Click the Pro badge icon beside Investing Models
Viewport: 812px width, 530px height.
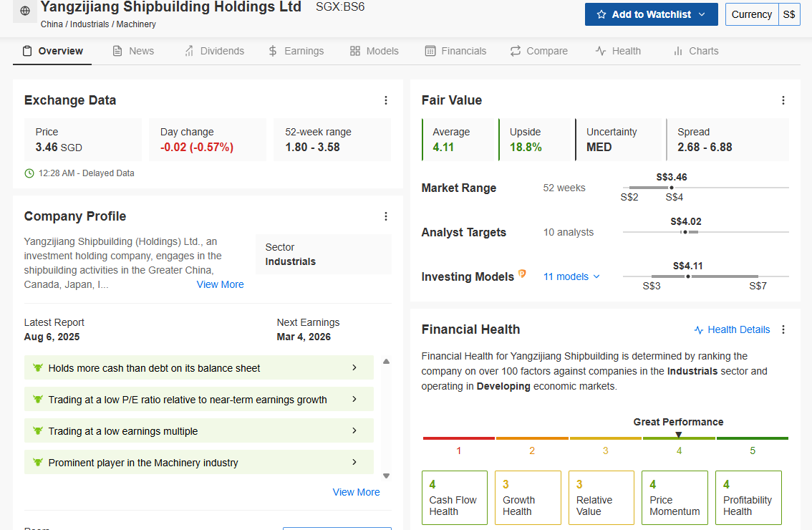(522, 274)
